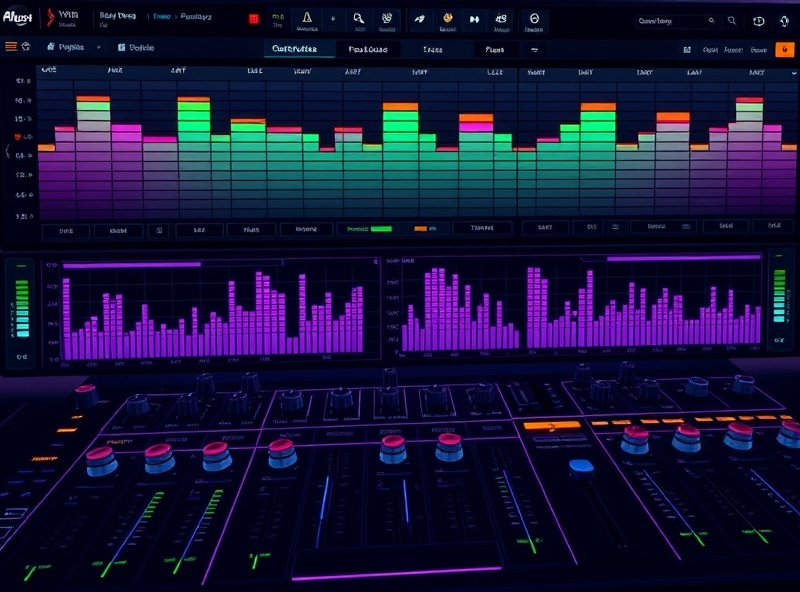800x592 pixels.
Task: Select the orange flame icon in the toolbar
Action: (x=447, y=17)
